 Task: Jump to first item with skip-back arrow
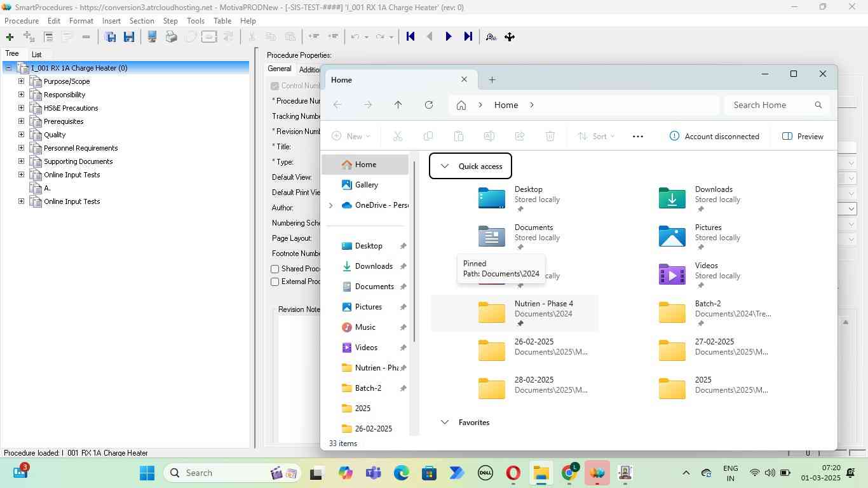click(x=410, y=37)
